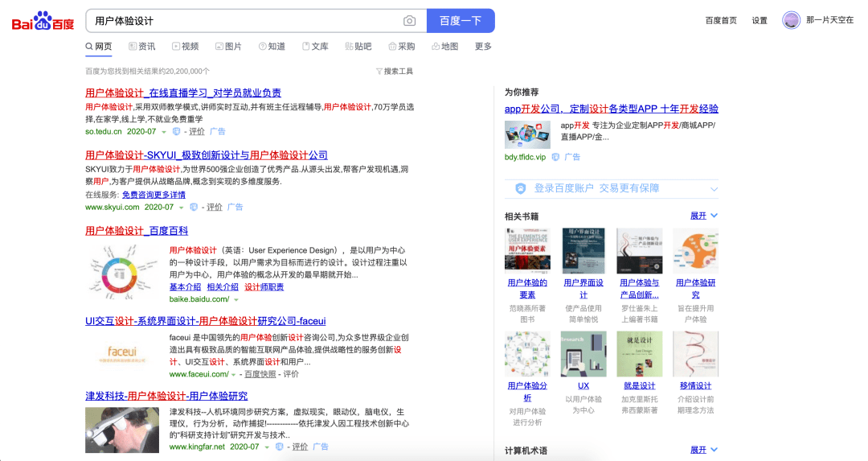868x461 pixels.
Task: Open 用户体验设计_百度百科 result
Action: 137,231
